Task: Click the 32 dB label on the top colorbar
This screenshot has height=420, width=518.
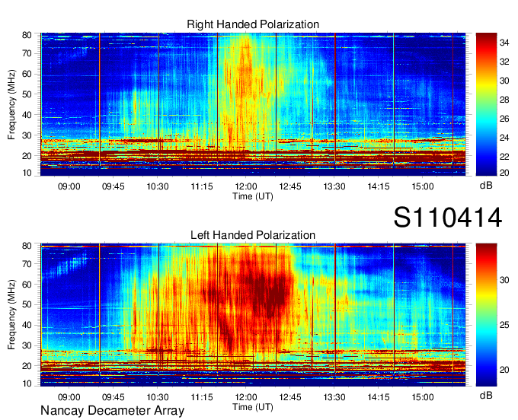Action: (x=504, y=62)
